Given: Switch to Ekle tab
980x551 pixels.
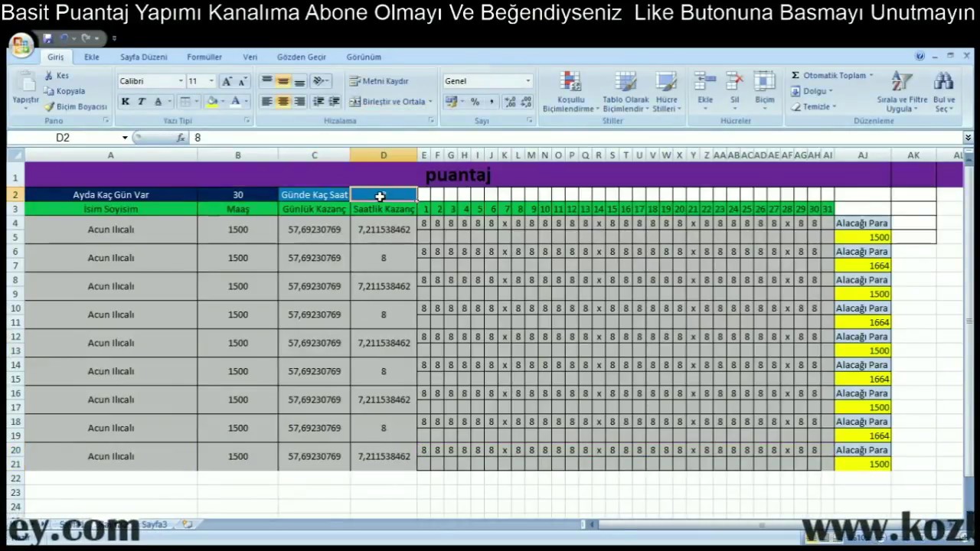Looking at the screenshot, I should 92,57.
